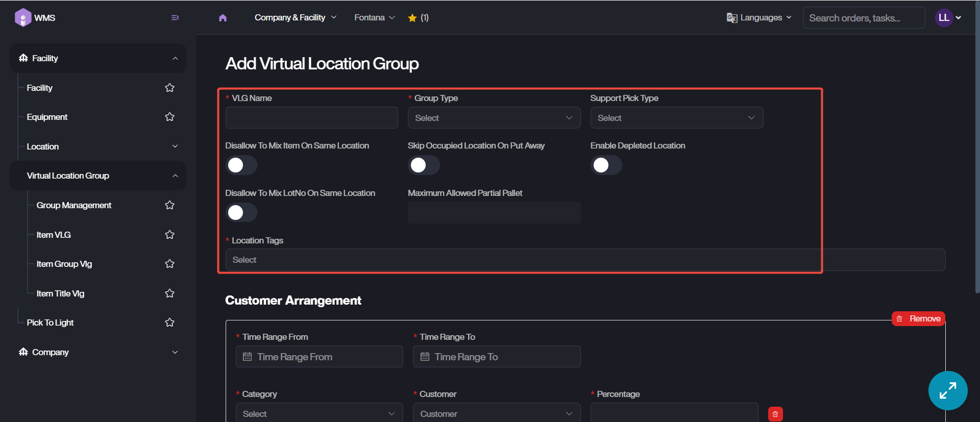The image size is (980, 422).
Task: Open the Support Pick Type dropdown
Action: click(x=676, y=118)
